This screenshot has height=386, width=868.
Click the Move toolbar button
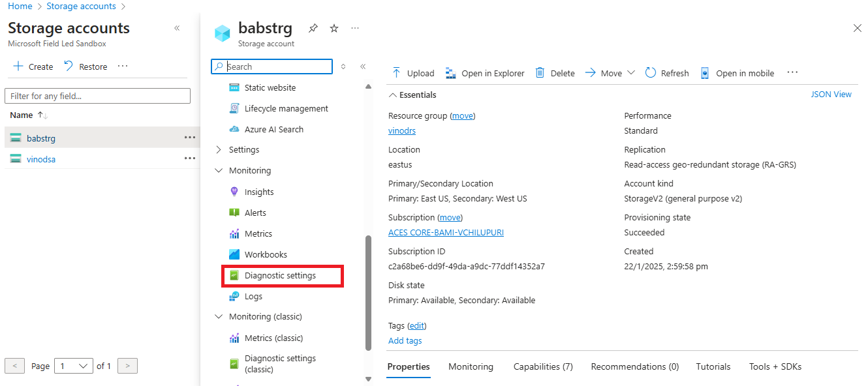coord(604,73)
